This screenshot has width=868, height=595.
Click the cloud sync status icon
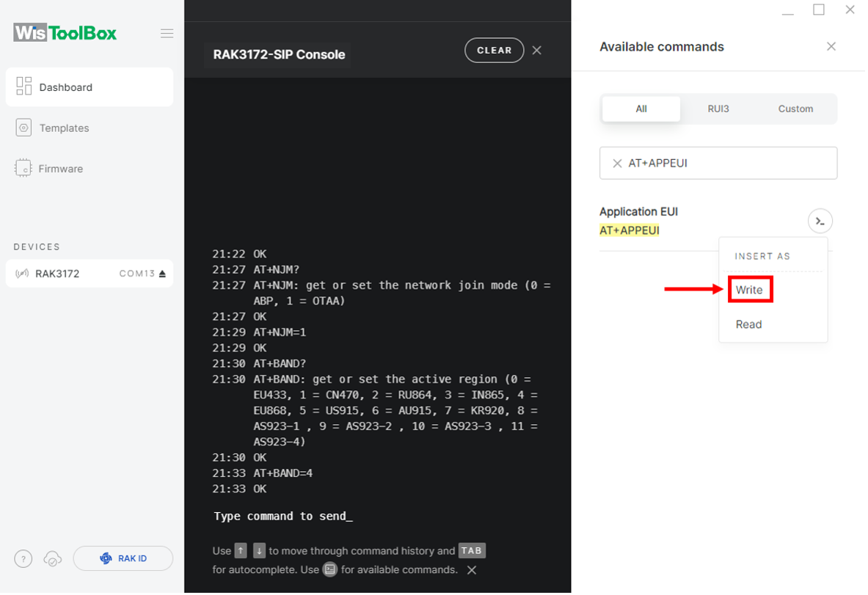click(53, 559)
